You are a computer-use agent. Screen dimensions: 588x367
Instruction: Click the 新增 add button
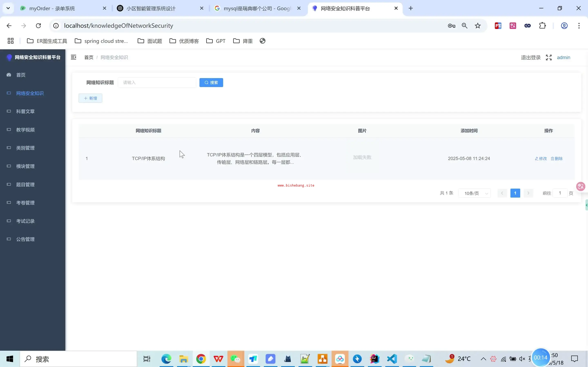pos(90,98)
